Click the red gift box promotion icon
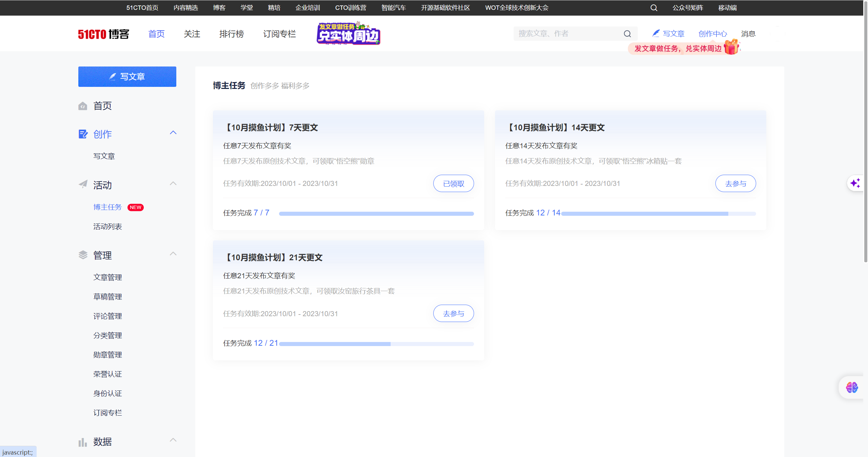 (x=731, y=47)
